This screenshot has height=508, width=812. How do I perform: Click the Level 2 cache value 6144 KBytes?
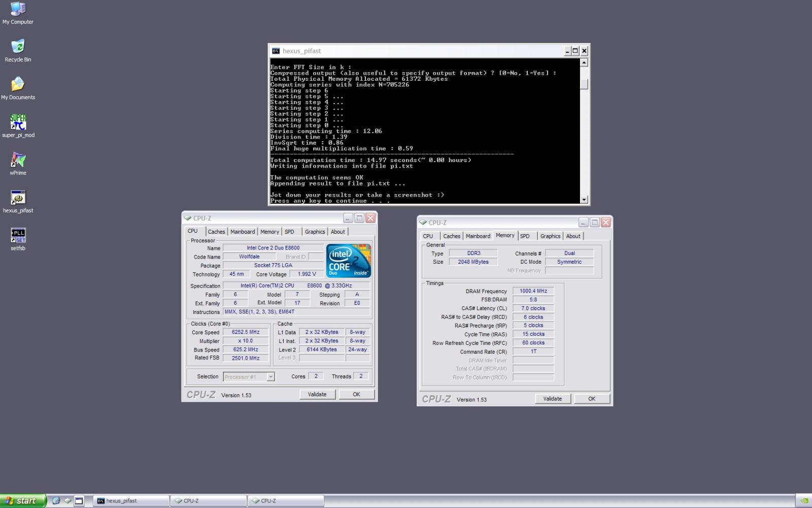[322, 350]
